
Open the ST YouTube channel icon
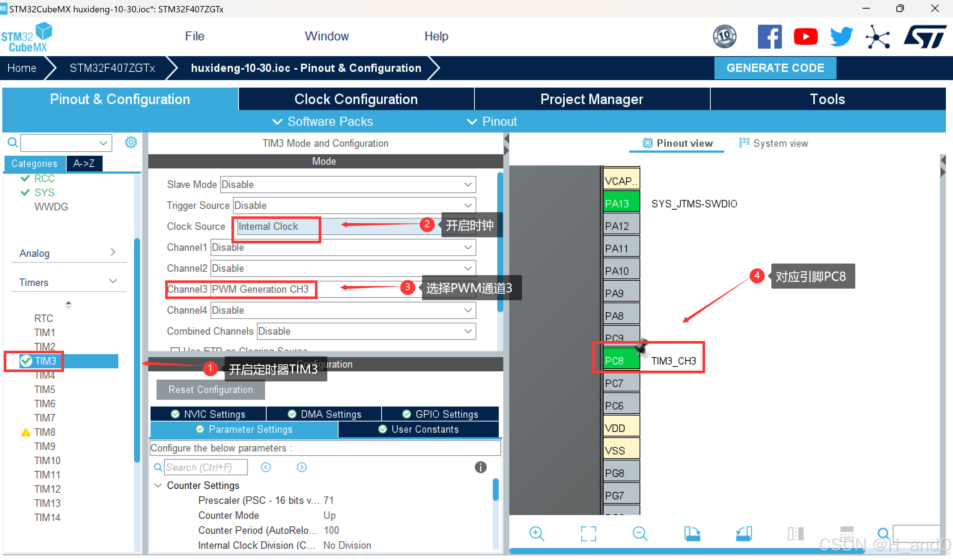(805, 37)
